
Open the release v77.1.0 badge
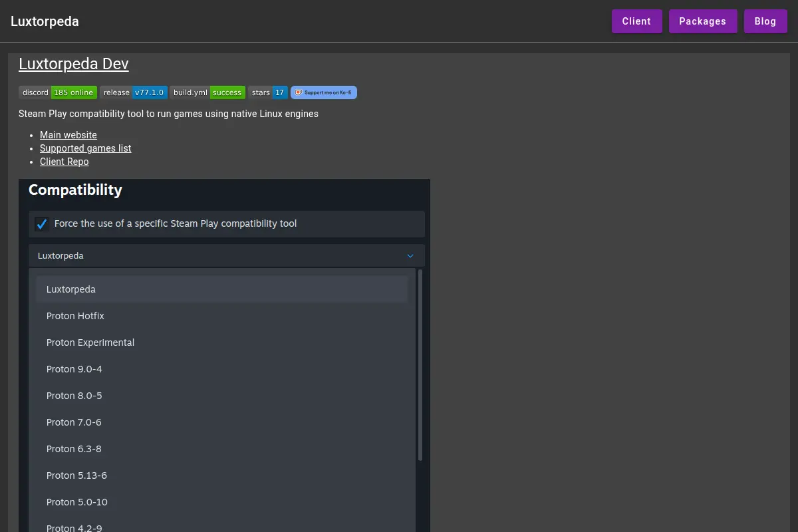[x=133, y=92]
